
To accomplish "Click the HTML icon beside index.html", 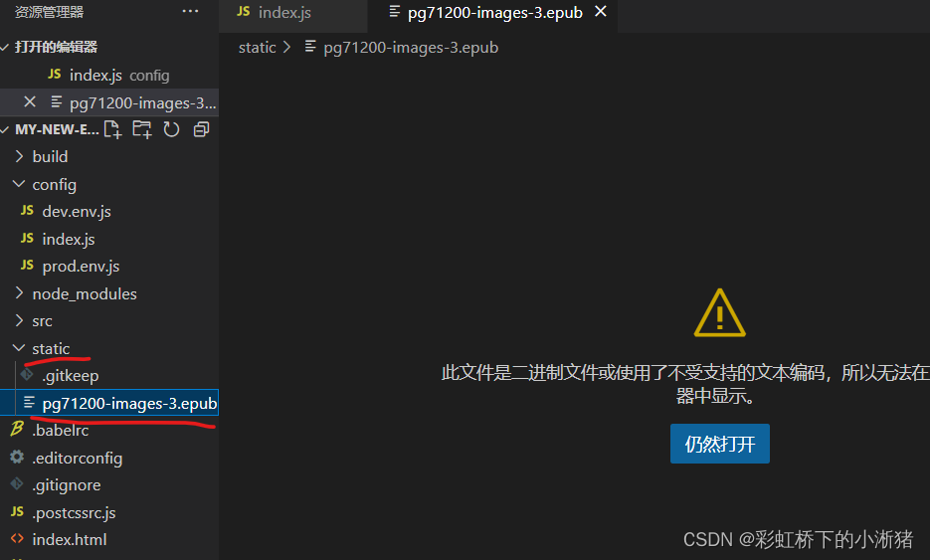I will (x=17, y=539).
